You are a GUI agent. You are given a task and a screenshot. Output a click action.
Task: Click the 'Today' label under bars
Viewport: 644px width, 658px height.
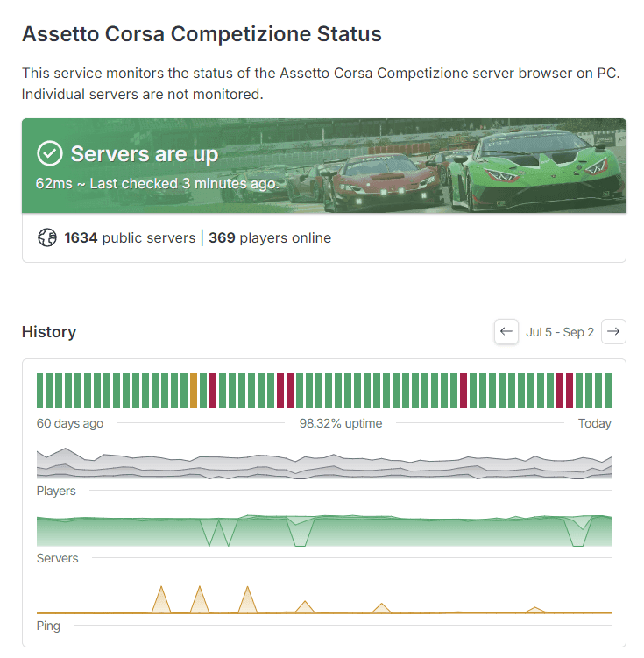(x=594, y=423)
